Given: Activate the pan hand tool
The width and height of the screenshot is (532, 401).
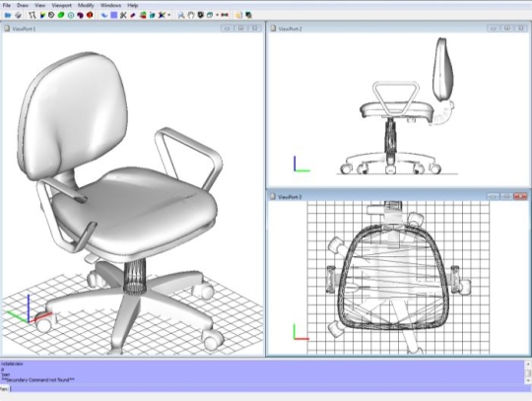Looking at the screenshot, I should [191, 15].
